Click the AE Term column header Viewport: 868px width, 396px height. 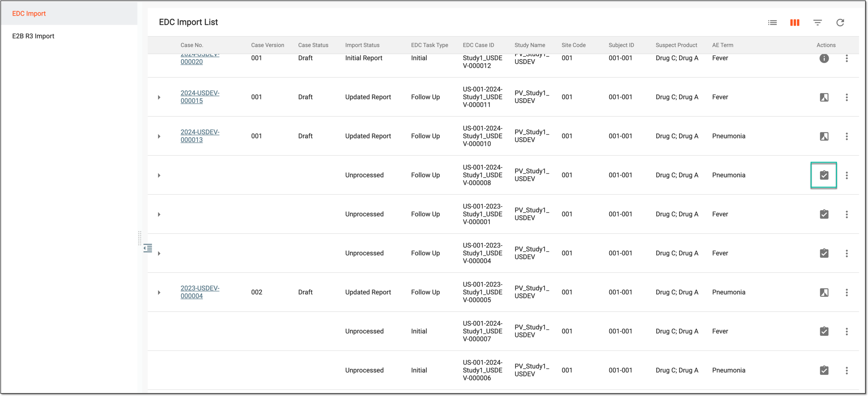click(723, 45)
